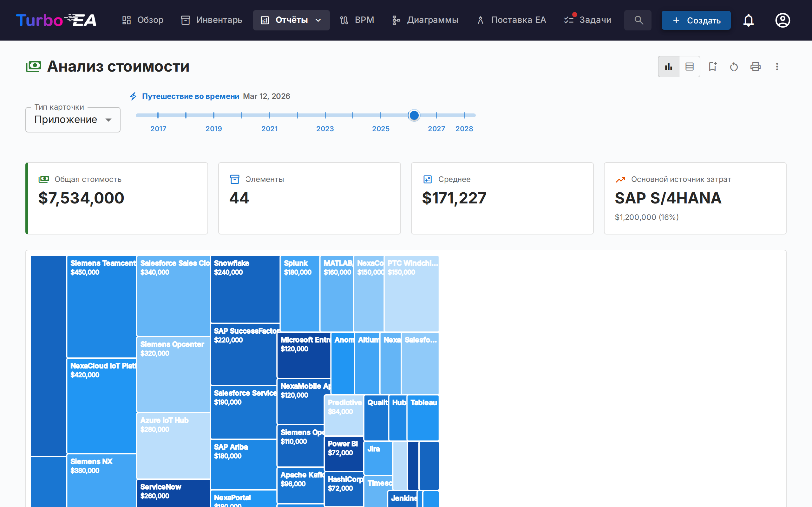
Task: Click the notifications bell icon
Action: (x=748, y=21)
